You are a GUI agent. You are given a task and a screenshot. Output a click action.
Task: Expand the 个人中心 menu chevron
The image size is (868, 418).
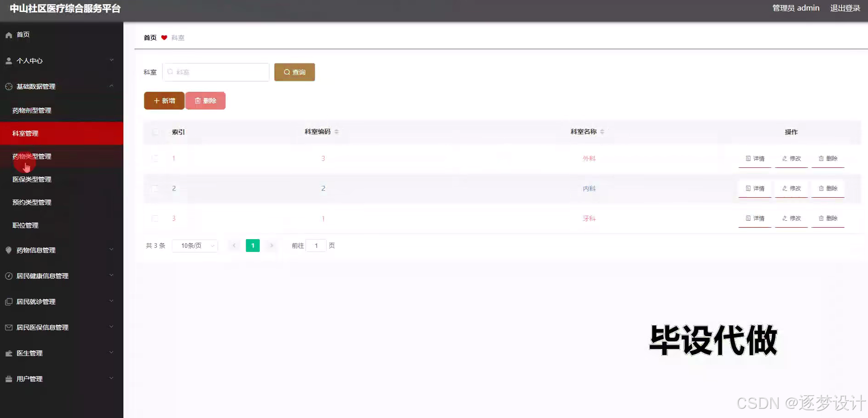pos(111,60)
